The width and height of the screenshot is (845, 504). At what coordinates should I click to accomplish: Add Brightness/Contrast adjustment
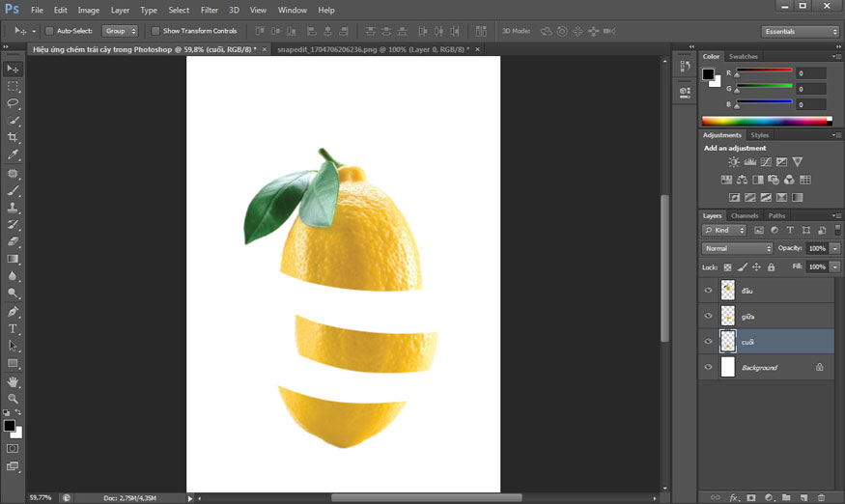click(733, 161)
